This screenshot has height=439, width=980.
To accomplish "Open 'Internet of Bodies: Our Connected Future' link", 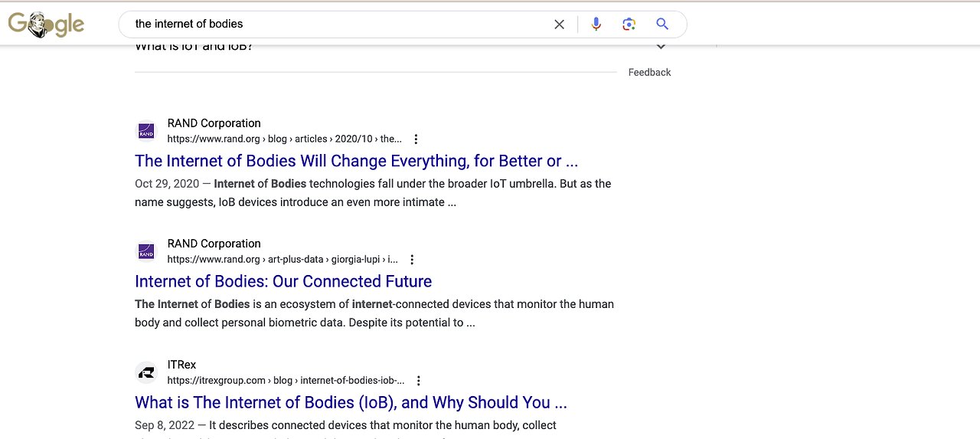I will point(283,281).
